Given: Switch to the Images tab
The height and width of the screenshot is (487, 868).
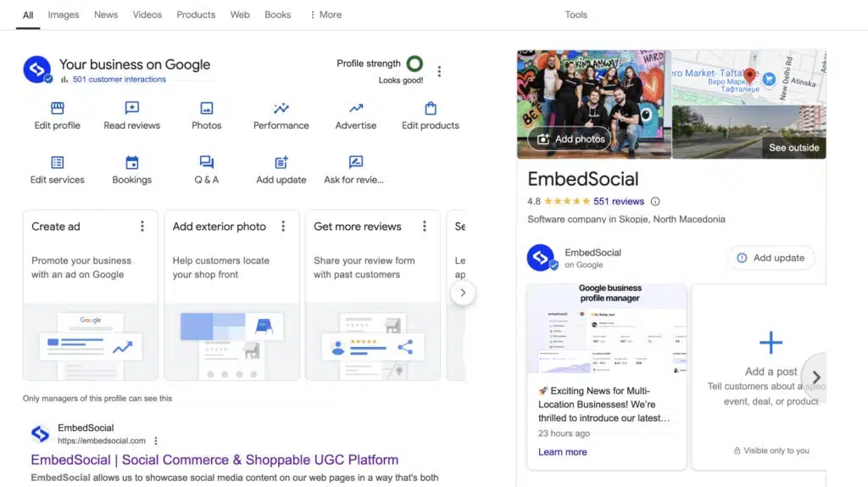Looking at the screenshot, I should click(x=63, y=15).
